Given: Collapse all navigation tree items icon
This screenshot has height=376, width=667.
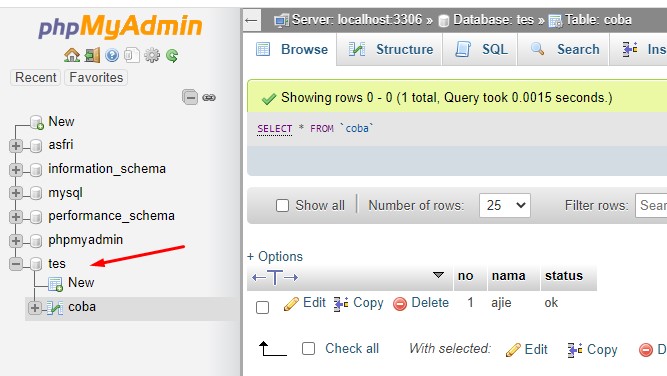Looking at the screenshot, I should [190, 97].
